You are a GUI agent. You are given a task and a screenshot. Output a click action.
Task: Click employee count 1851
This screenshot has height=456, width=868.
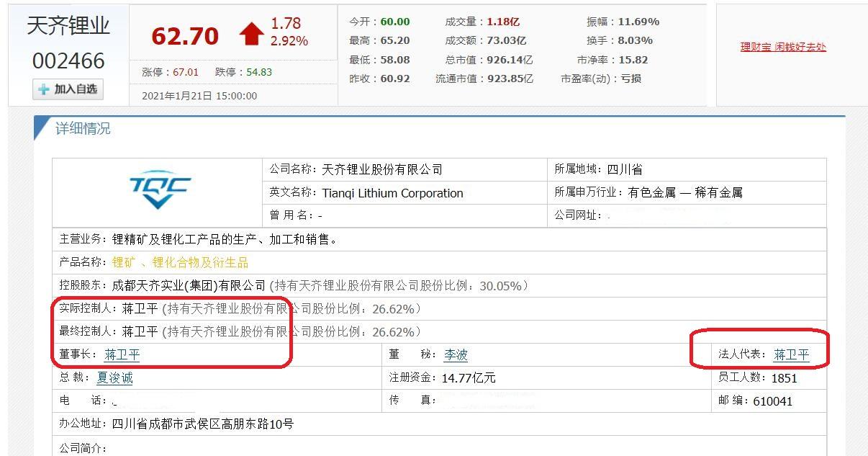click(x=784, y=377)
